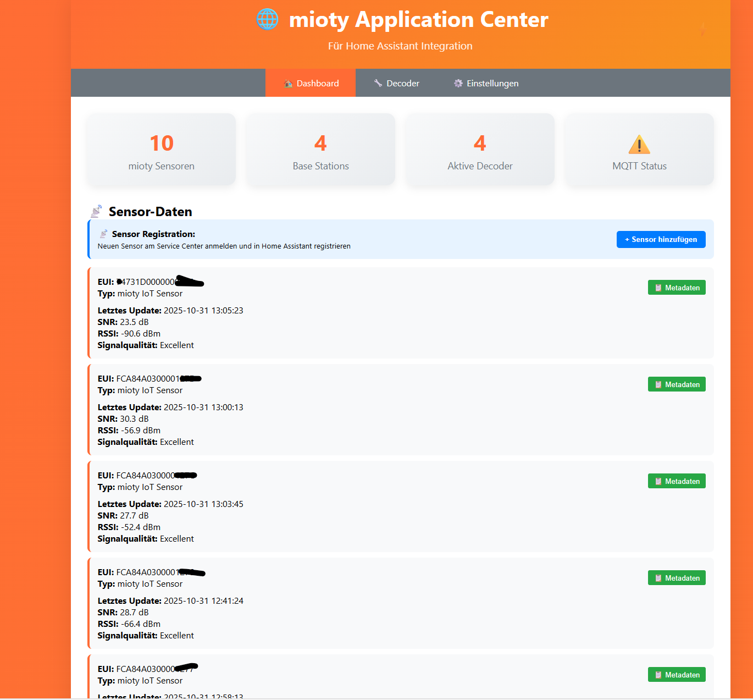Click the 'Neuen Sensor am Service Center anmelden' description
The height and width of the screenshot is (700, 753).
click(x=224, y=246)
